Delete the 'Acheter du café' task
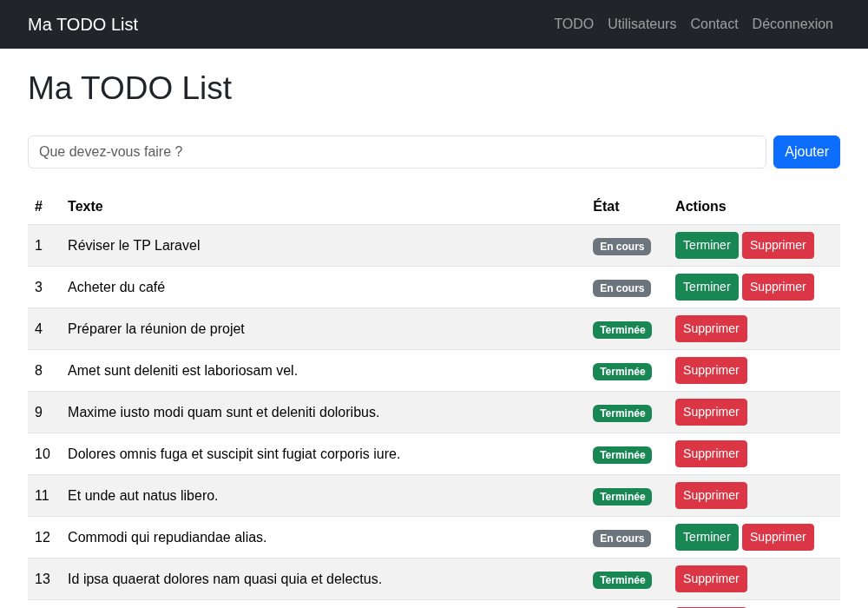This screenshot has width=868, height=608. [x=778, y=287]
